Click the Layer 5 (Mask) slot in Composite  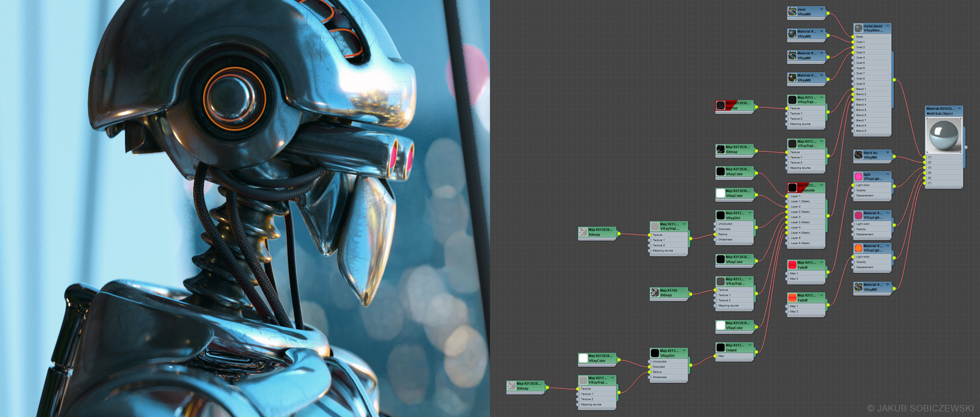806,243
